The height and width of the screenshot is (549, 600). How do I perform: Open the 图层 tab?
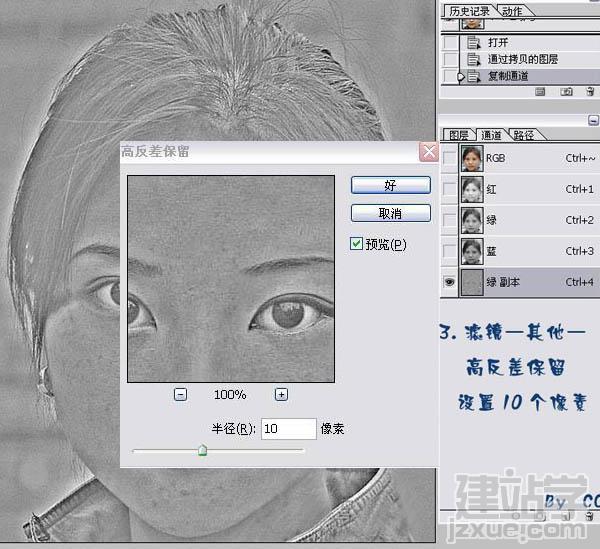tap(459, 135)
